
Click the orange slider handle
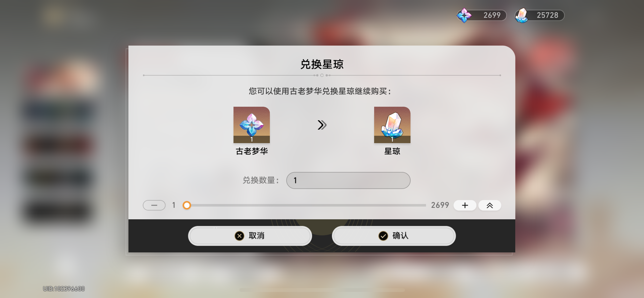[187, 205]
